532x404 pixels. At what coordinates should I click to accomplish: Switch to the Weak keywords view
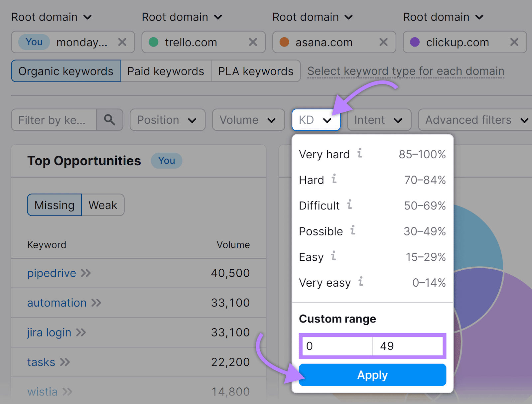point(102,205)
